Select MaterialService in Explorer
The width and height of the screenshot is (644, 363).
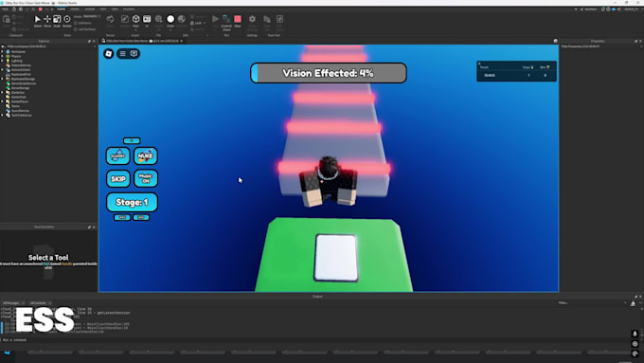21,65
